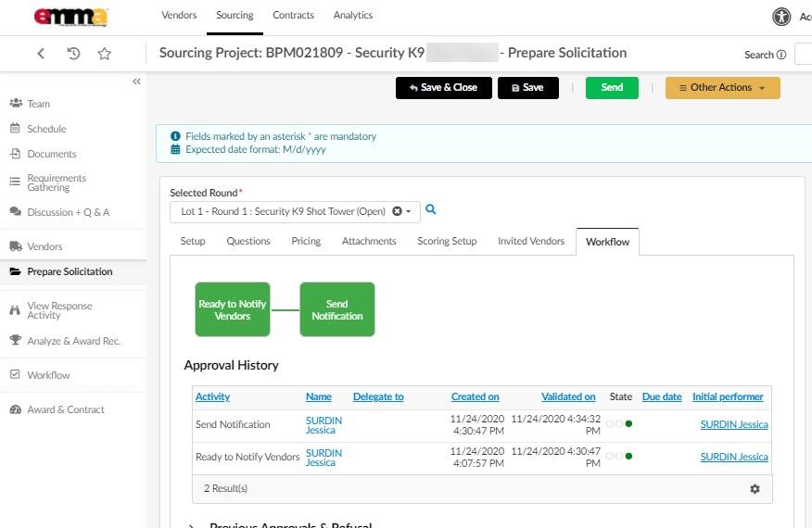The width and height of the screenshot is (812, 528).
Task: Open Schedule in the sidebar
Action: point(46,129)
